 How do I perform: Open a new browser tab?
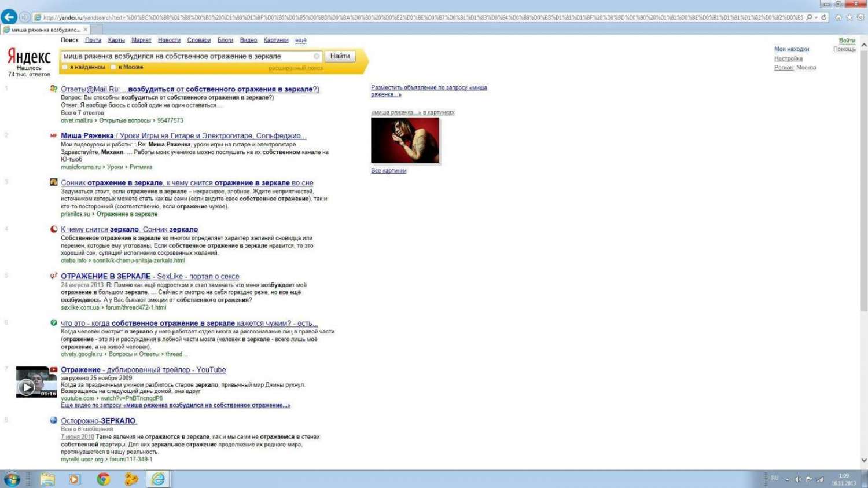(96, 30)
